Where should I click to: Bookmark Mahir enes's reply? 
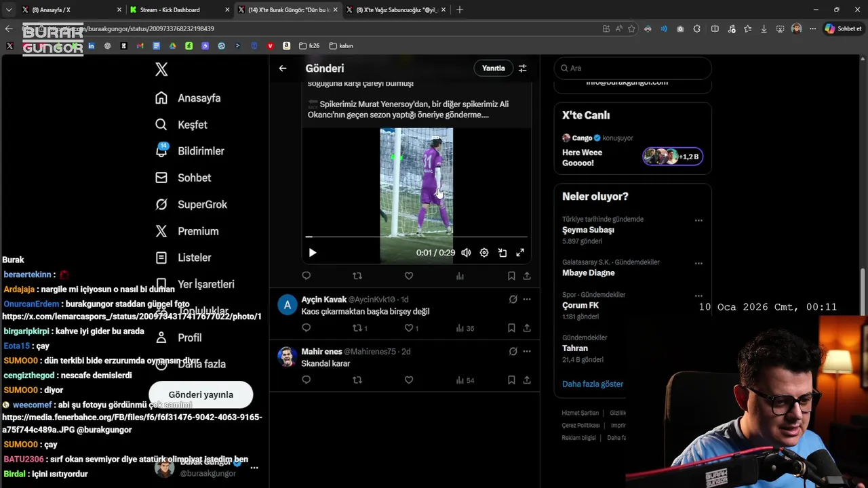(511, 380)
